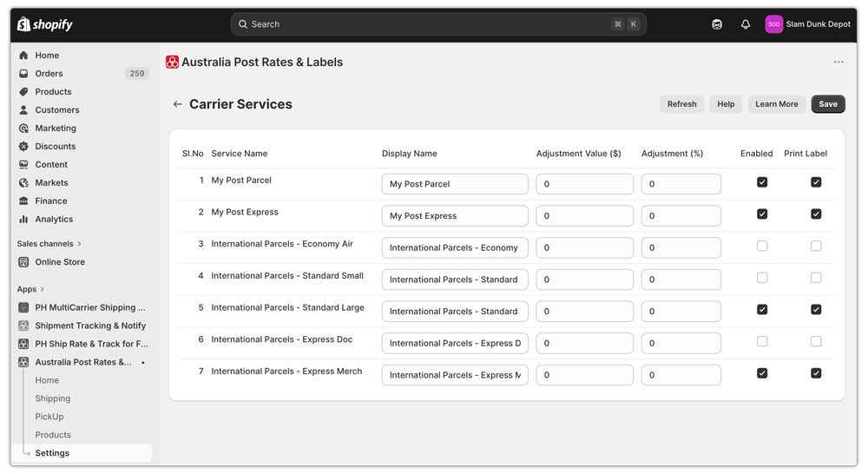The width and height of the screenshot is (868, 474).
Task: Click the Markets globe icon
Action: click(23, 182)
